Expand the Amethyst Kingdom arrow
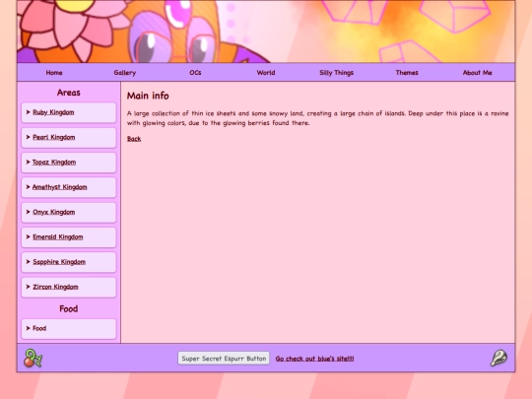This screenshot has height=399, width=532. (29, 186)
